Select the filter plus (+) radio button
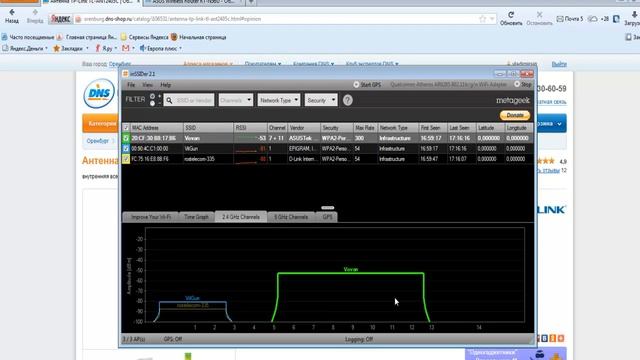 point(153,97)
